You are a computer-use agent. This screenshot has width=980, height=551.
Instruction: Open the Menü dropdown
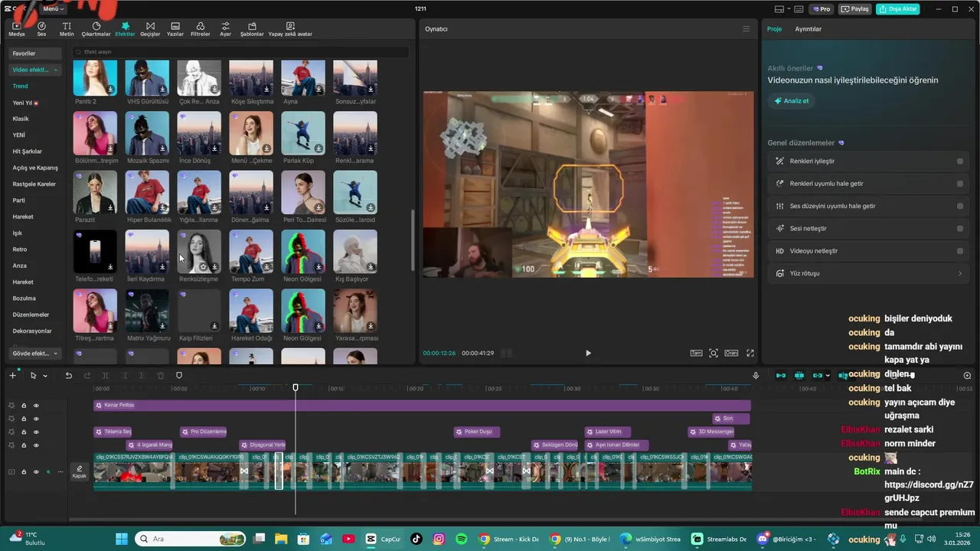tap(53, 8)
